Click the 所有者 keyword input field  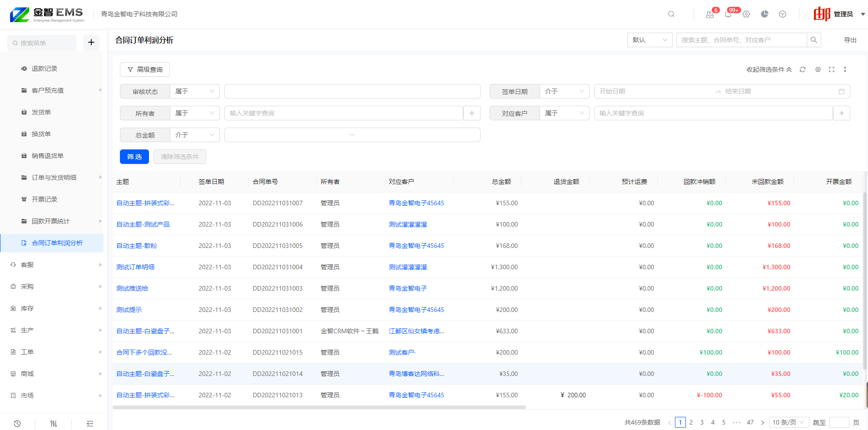[343, 113]
